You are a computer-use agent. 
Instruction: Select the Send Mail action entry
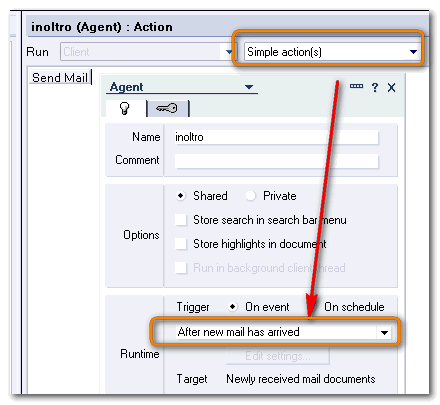60,78
